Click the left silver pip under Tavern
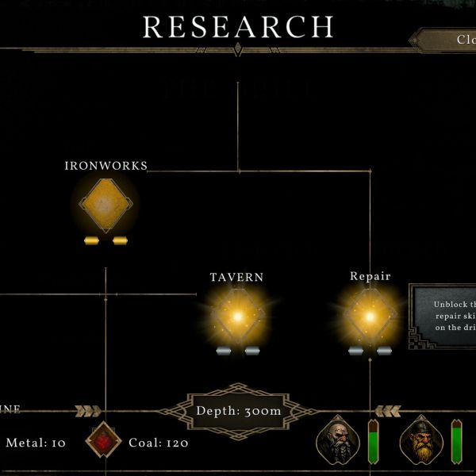This screenshot has height=476, width=476. coord(223,350)
